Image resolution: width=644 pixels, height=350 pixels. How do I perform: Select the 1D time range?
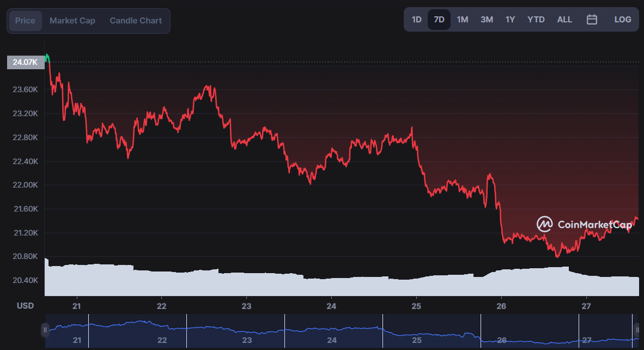coord(416,19)
